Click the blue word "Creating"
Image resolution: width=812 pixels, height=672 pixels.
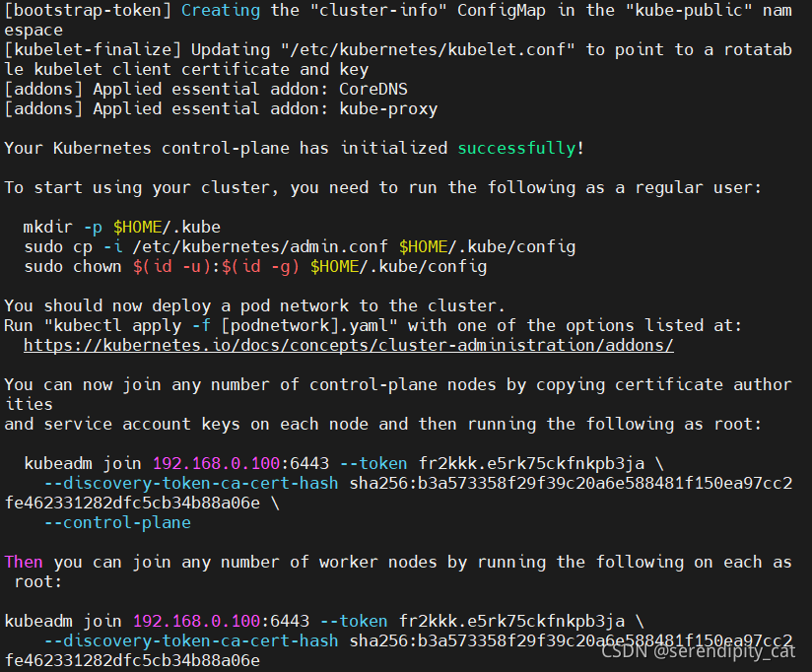pos(221,11)
